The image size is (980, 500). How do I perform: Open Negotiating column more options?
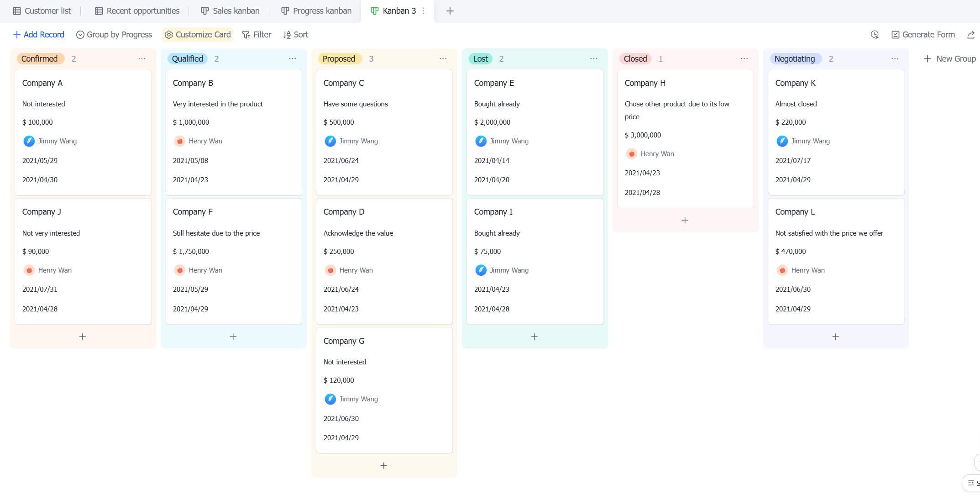pyautogui.click(x=895, y=59)
